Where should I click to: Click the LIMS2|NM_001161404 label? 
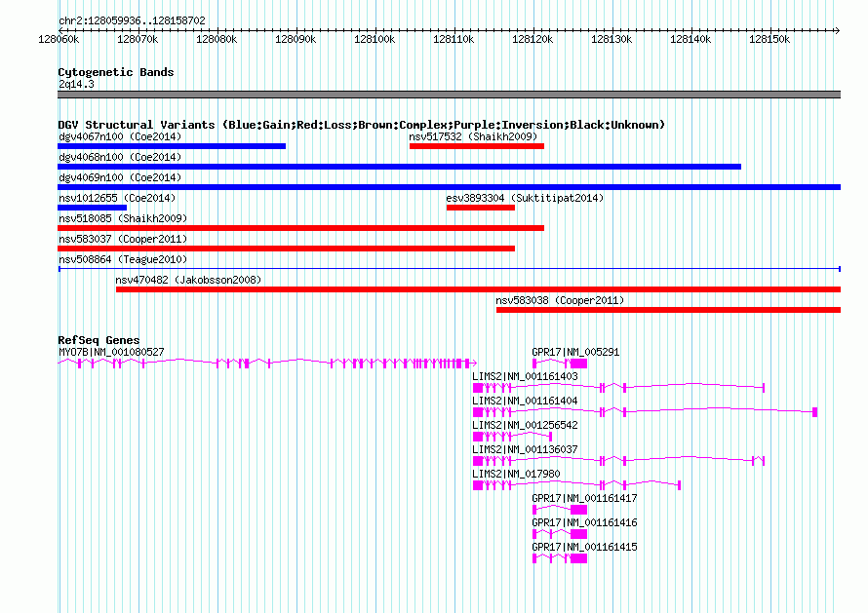(x=525, y=402)
